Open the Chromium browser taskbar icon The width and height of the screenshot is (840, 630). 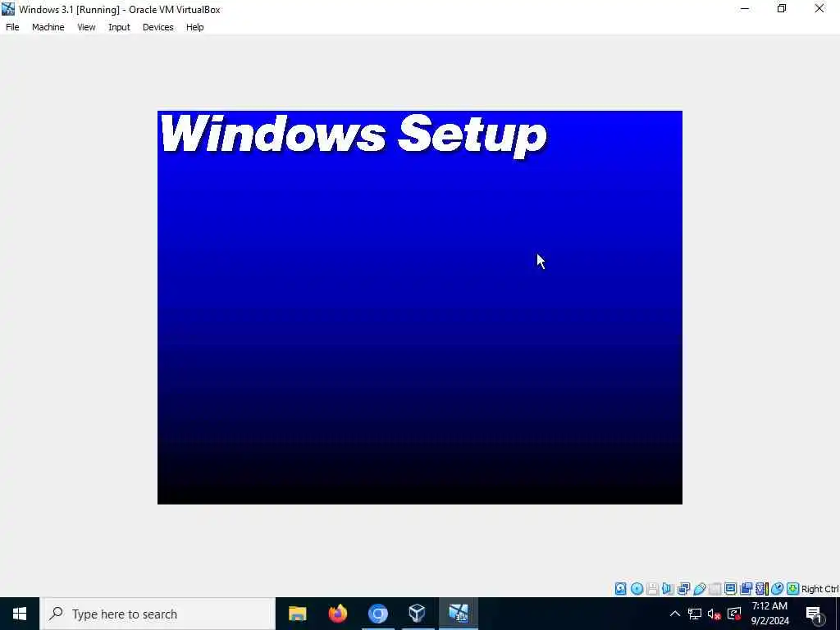378,614
